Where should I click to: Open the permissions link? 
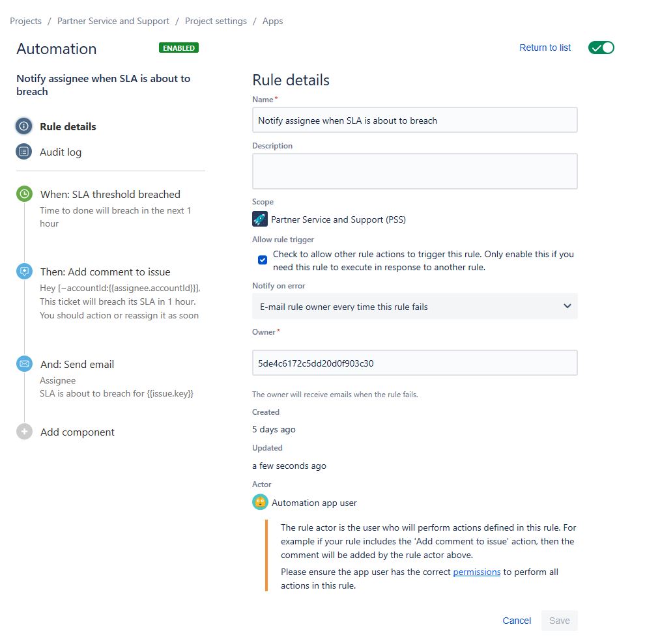click(476, 572)
